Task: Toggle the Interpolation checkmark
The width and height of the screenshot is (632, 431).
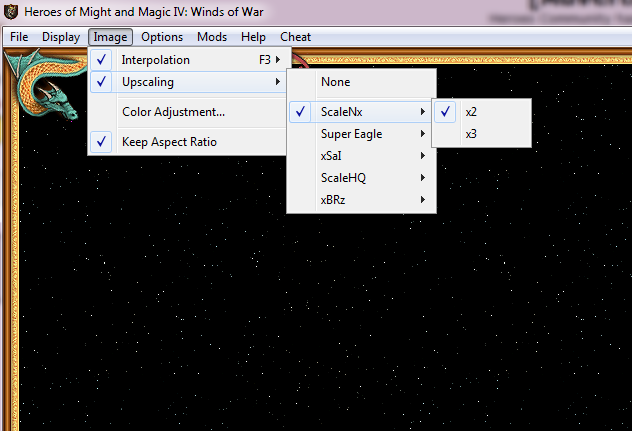Action: click(x=101, y=60)
